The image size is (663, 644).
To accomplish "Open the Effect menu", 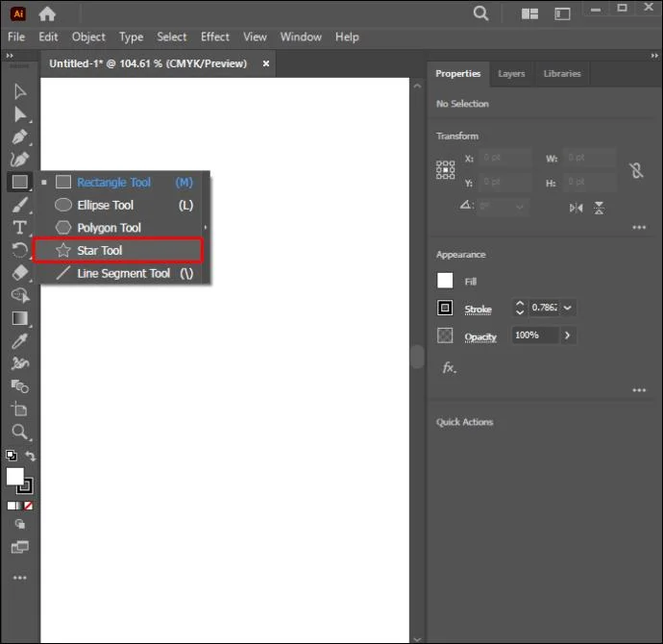I will [215, 37].
